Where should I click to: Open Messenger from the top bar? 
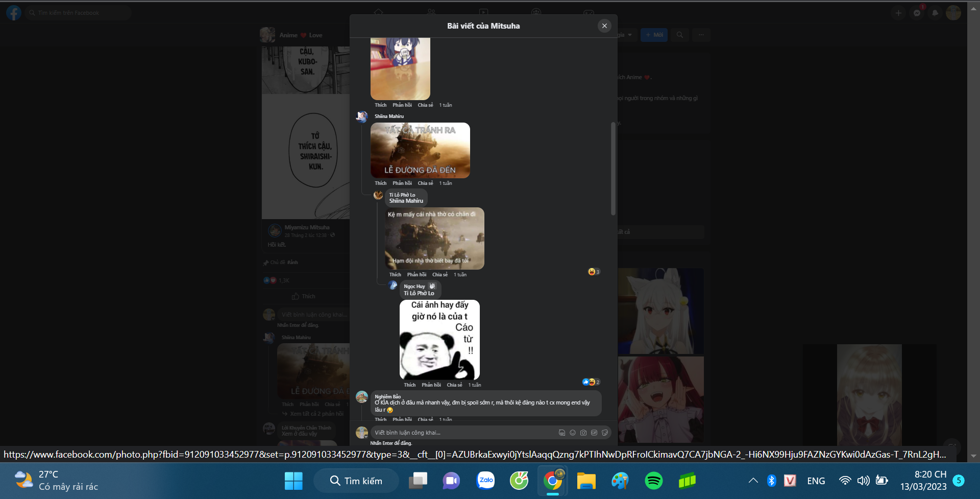coord(917,13)
